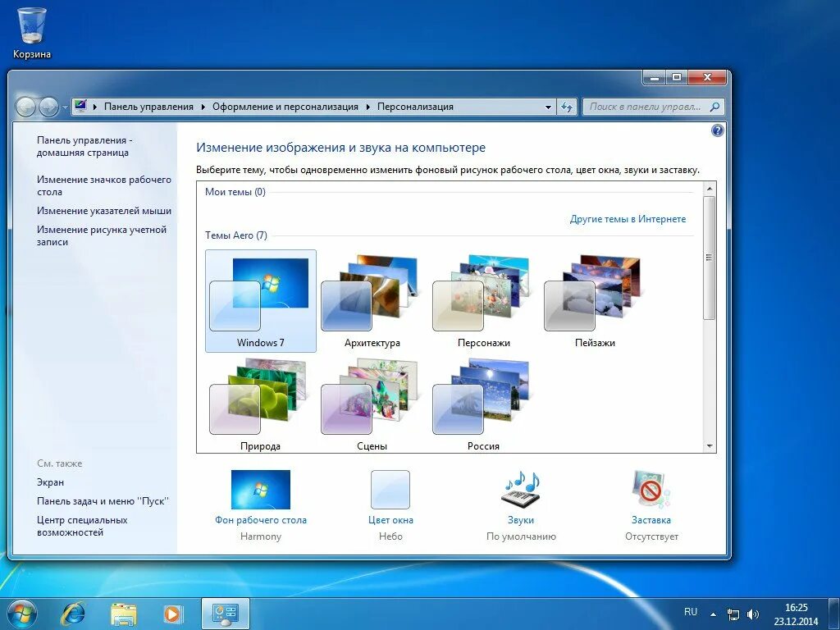Viewport: 840px width, 630px height.
Task: Click the Back navigation arrow button
Action: [25, 107]
